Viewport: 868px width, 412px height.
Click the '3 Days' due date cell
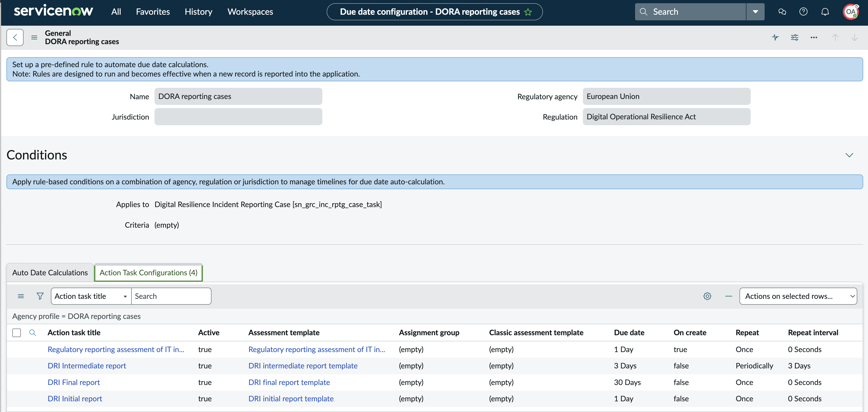[x=625, y=366]
